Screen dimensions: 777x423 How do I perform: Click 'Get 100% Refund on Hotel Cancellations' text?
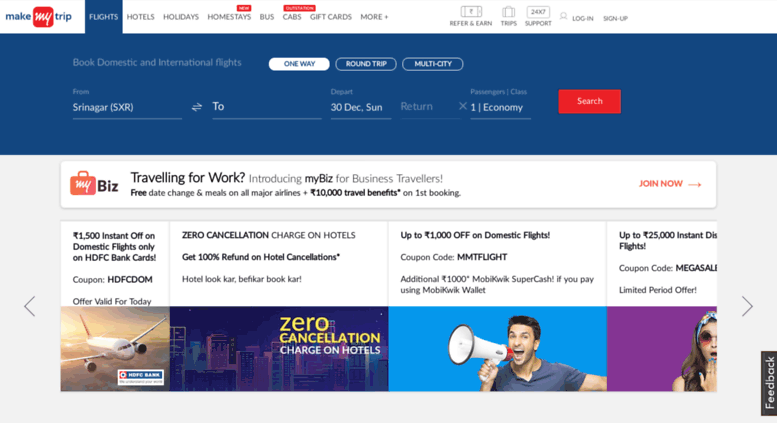(261, 257)
